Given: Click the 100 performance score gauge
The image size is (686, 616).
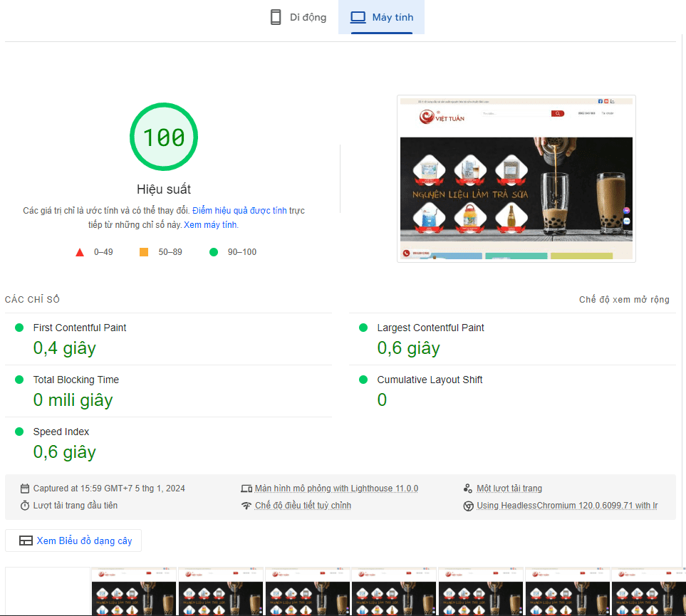Looking at the screenshot, I should (x=164, y=137).
